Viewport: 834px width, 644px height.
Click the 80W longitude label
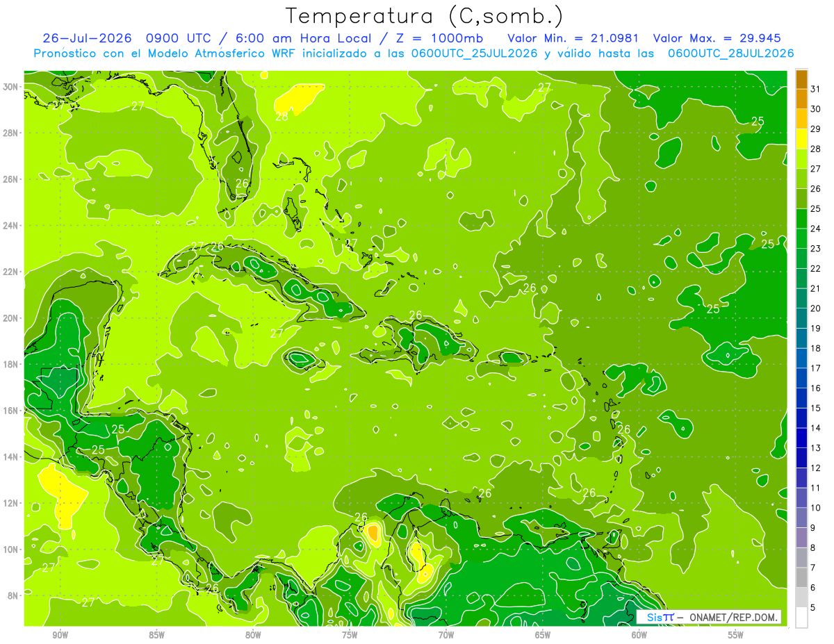pos(253,635)
